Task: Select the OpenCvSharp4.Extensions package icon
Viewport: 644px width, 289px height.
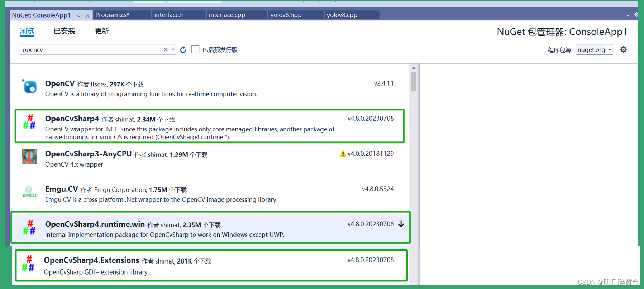Action: 28,263
